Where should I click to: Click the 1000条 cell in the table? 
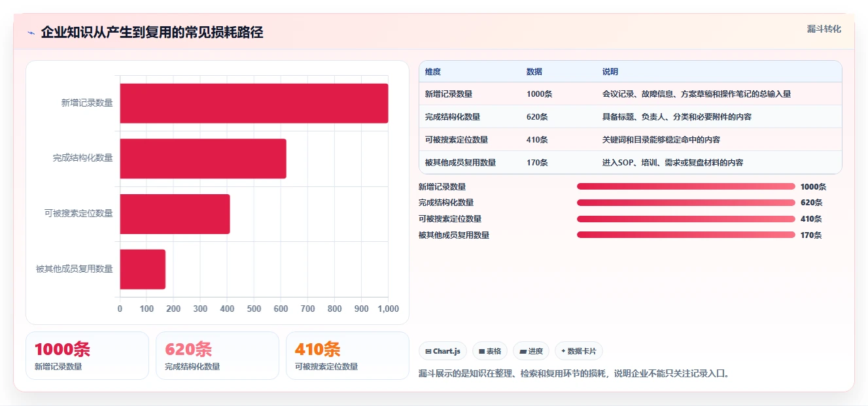[540, 94]
